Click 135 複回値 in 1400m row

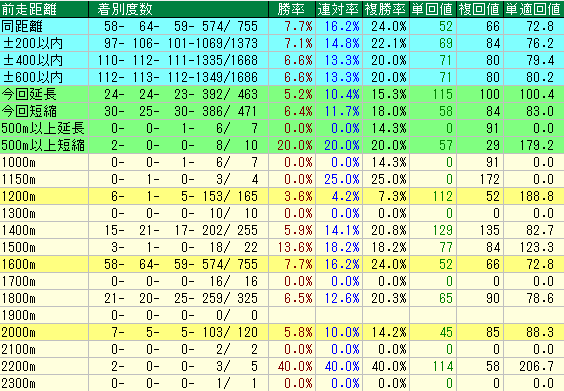[x=490, y=230]
